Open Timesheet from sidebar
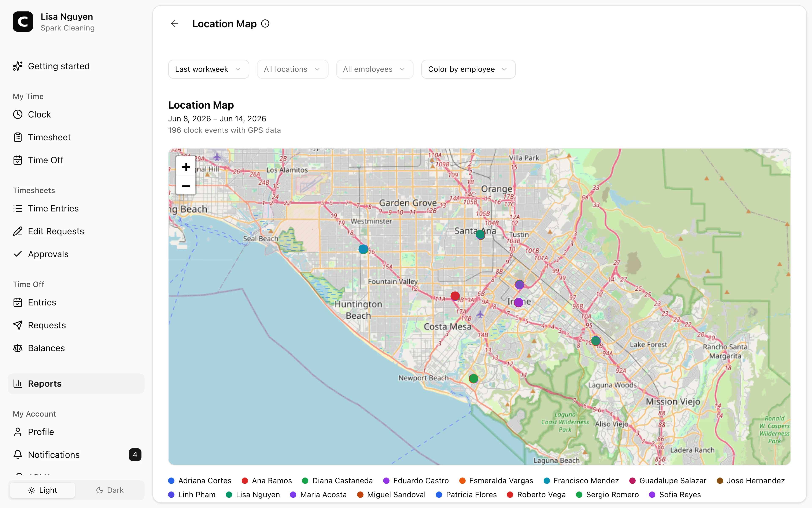 (x=76, y=137)
